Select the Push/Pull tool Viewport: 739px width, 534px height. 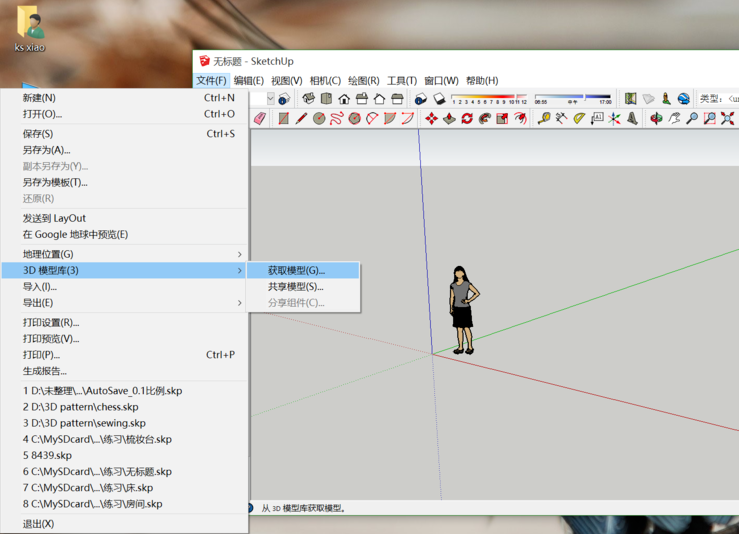[449, 118]
